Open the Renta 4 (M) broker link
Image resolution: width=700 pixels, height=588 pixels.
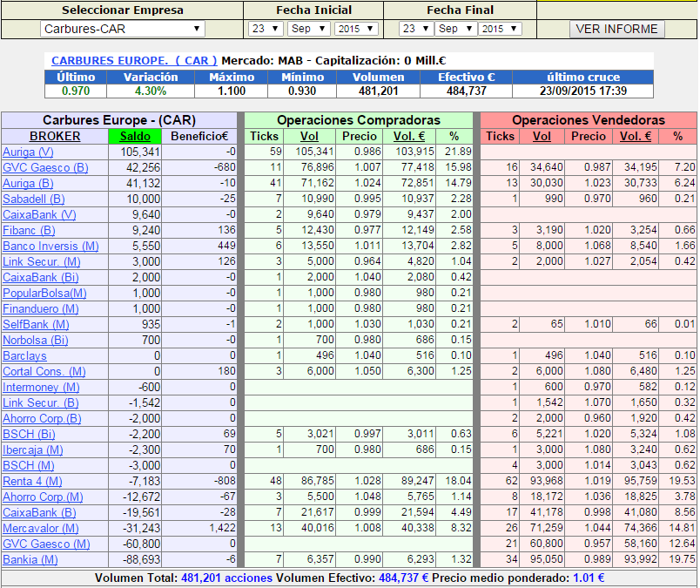tap(32, 481)
